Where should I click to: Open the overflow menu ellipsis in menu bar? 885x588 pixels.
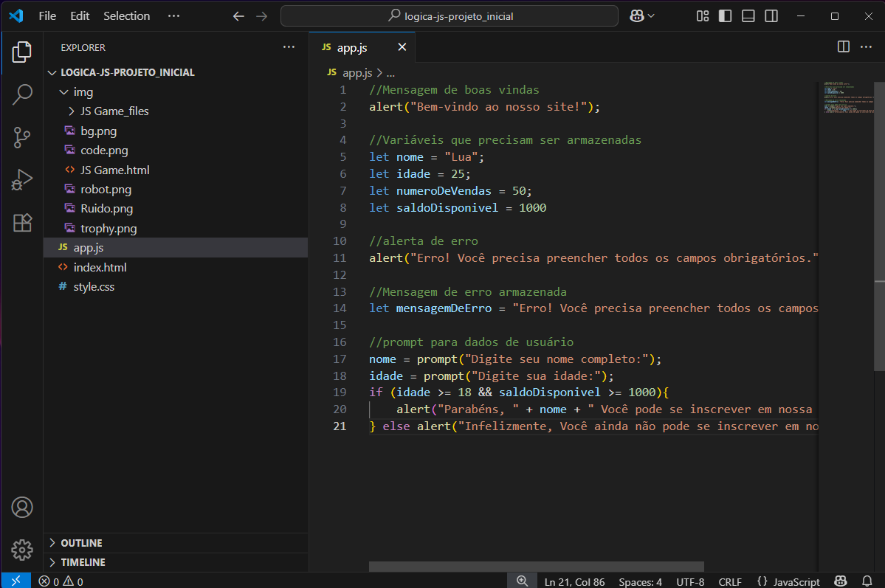click(x=174, y=15)
